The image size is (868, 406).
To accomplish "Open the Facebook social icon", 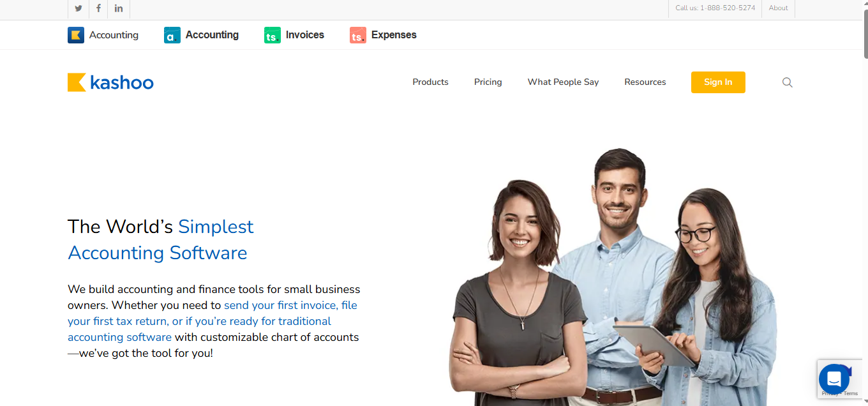I will (98, 8).
